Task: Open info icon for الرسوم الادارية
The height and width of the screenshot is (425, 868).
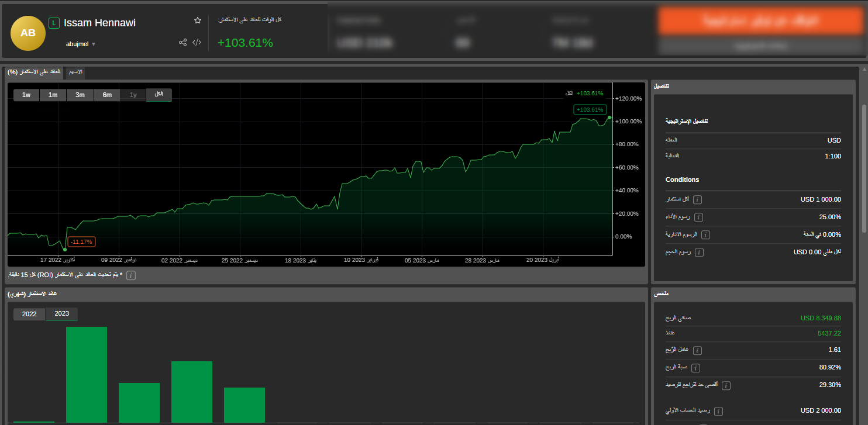Action: [x=705, y=235]
